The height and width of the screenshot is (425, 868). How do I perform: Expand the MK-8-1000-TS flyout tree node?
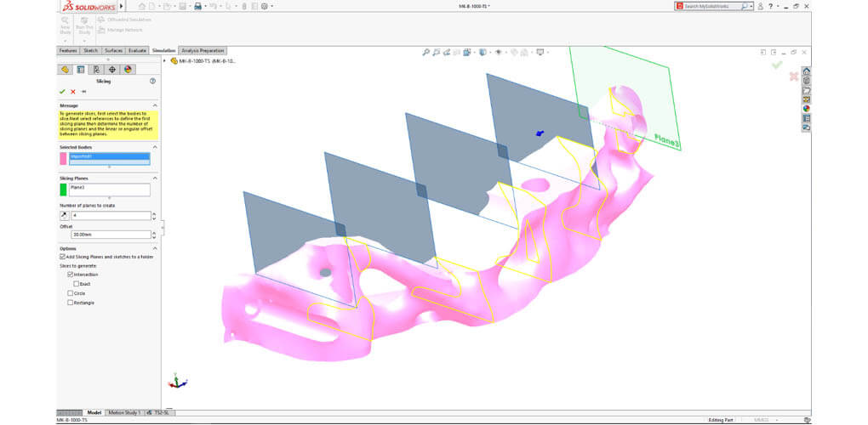pos(166,61)
